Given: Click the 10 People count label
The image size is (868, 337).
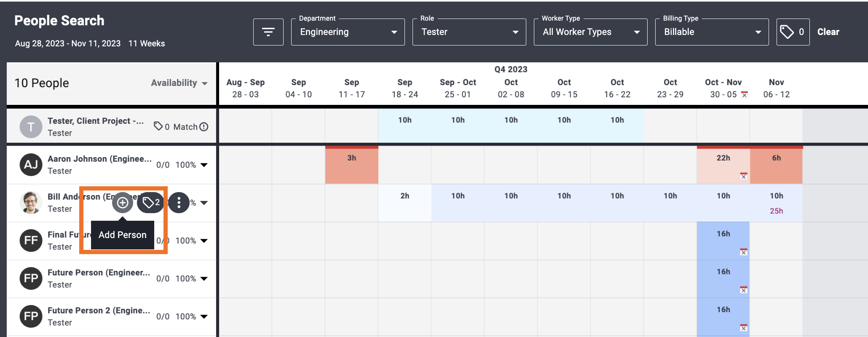Looking at the screenshot, I should (42, 83).
